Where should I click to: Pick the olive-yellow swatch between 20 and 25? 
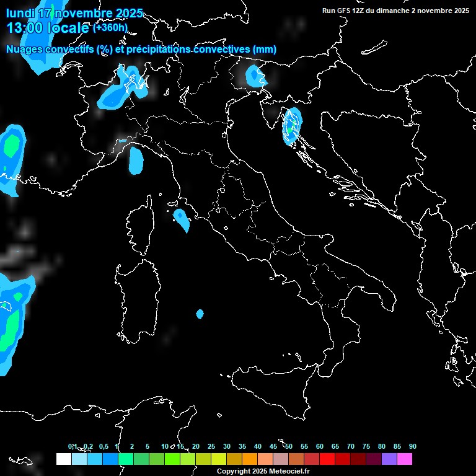click(x=203, y=459)
